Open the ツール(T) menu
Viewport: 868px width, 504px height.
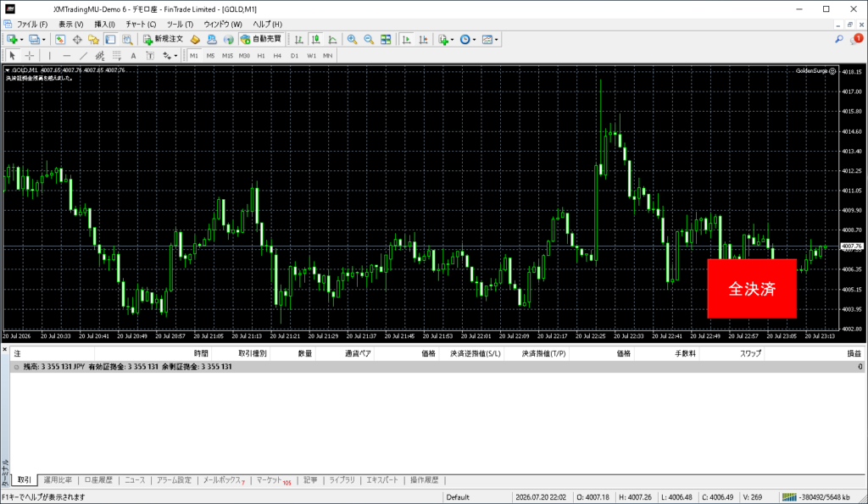pyautogui.click(x=180, y=25)
